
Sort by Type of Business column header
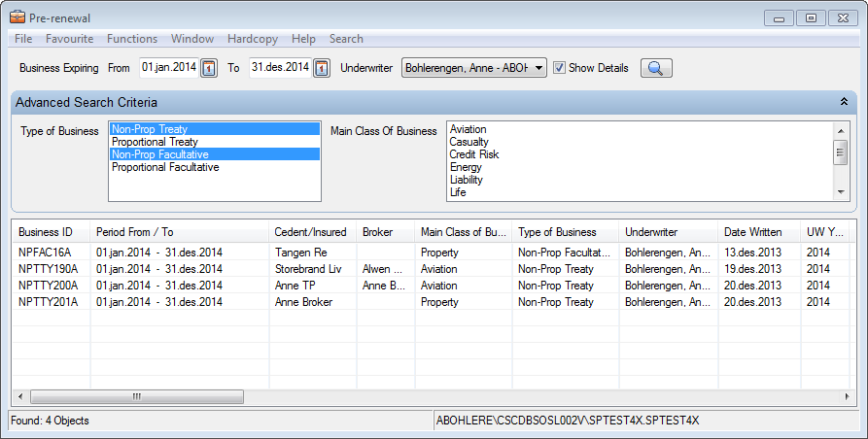pos(566,232)
